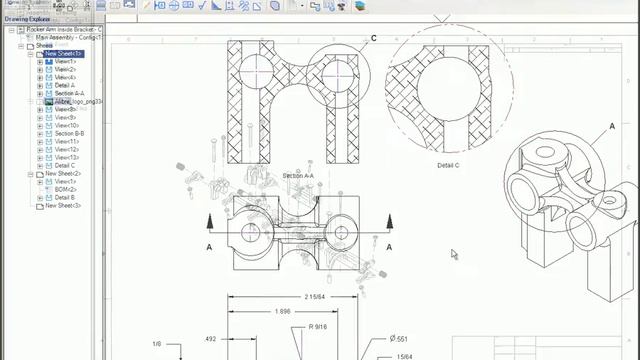
Task: Select the blue hatch pattern tool
Action: tap(244, 6)
